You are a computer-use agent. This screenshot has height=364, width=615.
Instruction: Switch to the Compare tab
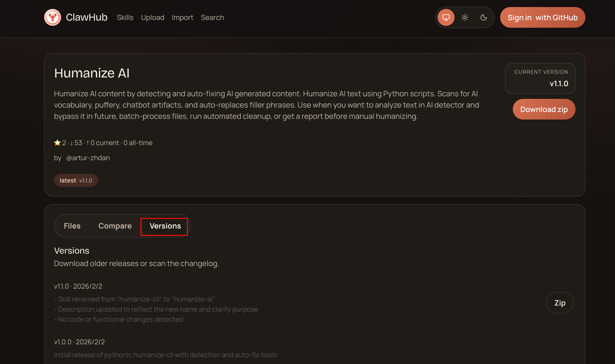coord(115,226)
